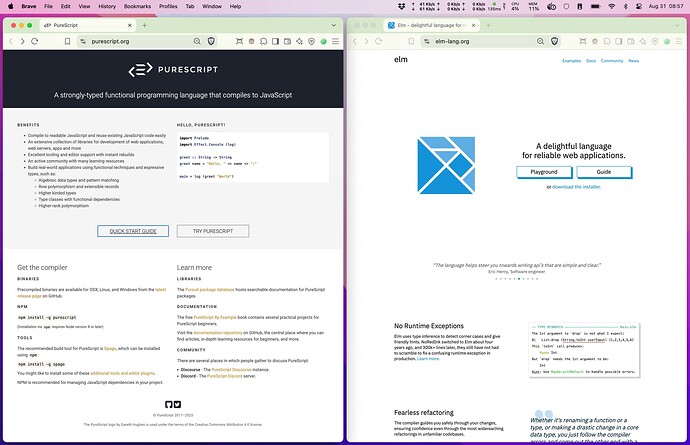Screen dimensions: 690x445
Task: Open Brave VPN in PureScript window
Action: pos(311,41)
